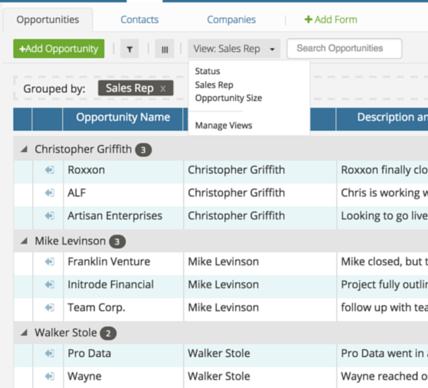Switch to the Contacts tab
The width and height of the screenshot is (428, 388).
[x=139, y=20]
